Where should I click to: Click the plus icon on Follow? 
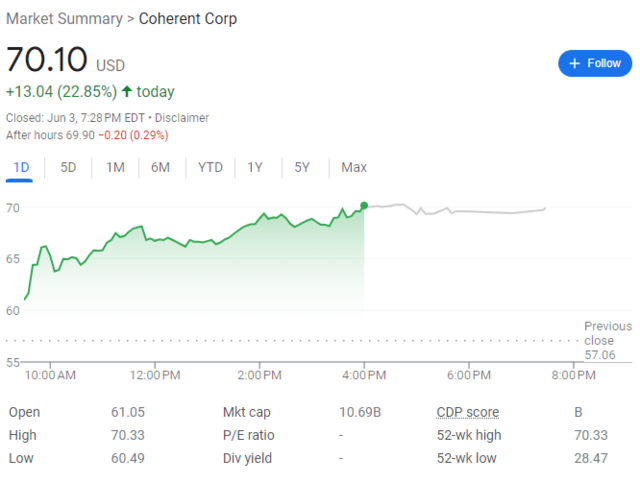(574, 63)
